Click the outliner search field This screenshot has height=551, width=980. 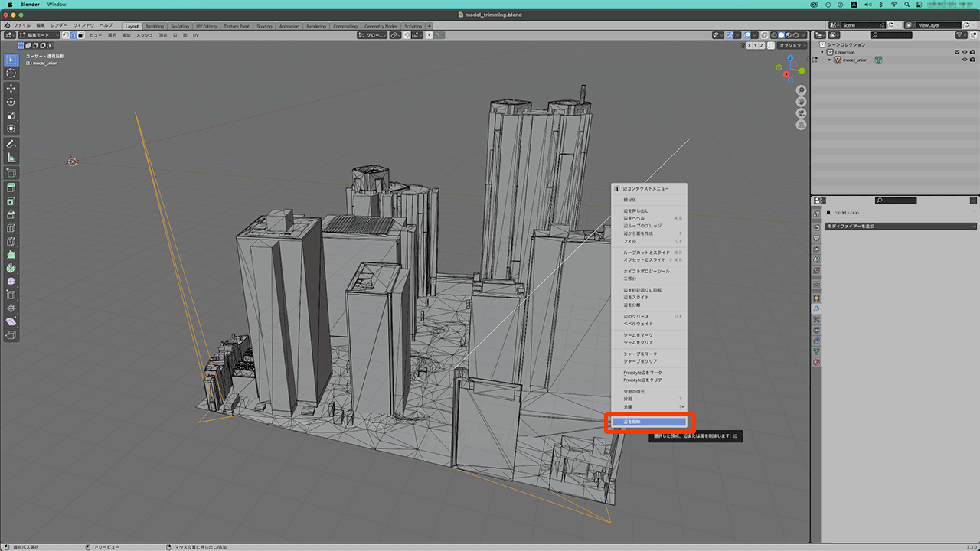(892, 35)
